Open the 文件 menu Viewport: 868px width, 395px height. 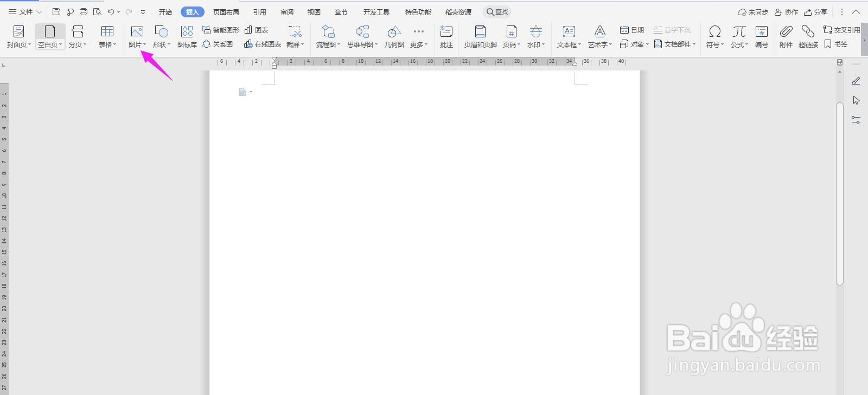click(25, 11)
